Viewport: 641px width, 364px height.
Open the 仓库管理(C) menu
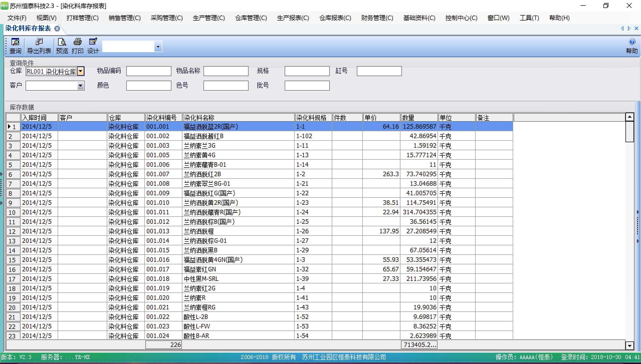(251, 18)
